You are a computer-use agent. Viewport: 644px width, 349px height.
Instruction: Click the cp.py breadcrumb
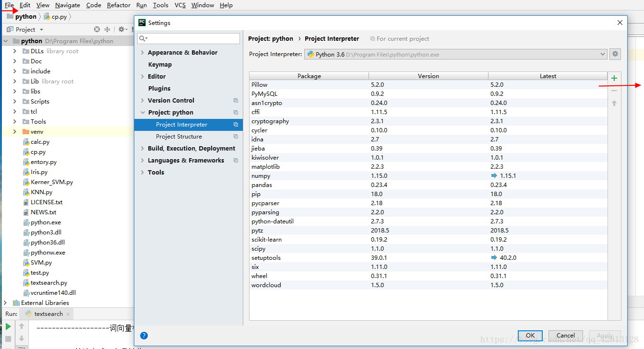point(55,16)
